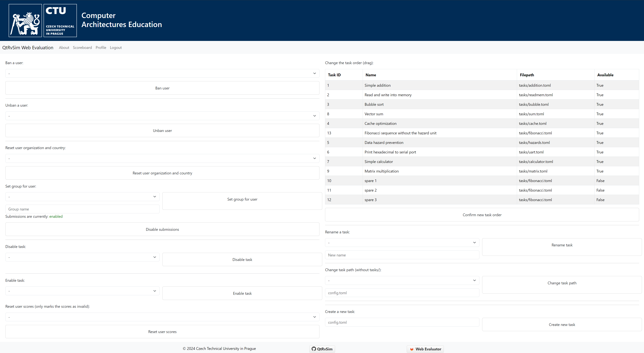Screen dimensions: 644x353
Task: Click the Web Evaluator flame icon
Action: point(412,349)
